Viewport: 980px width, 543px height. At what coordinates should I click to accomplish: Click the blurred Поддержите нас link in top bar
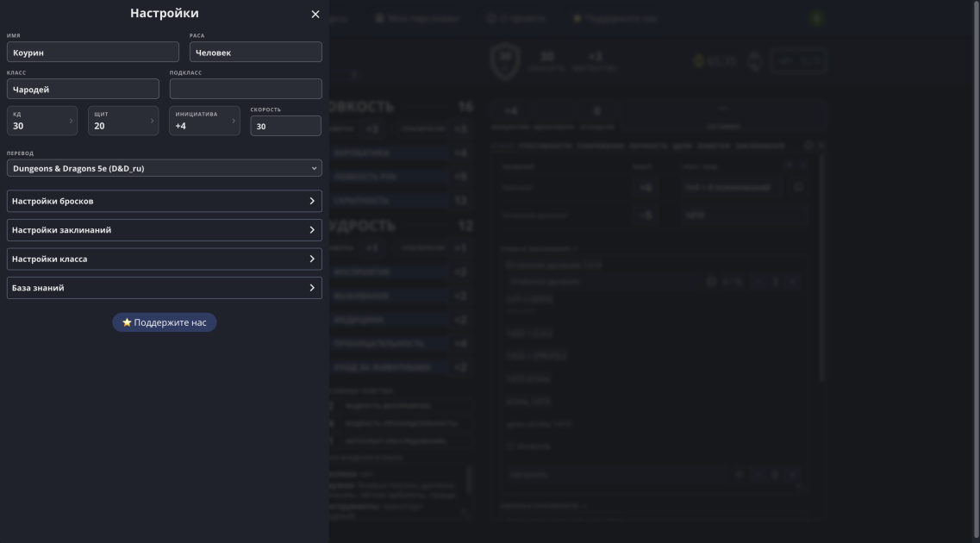coord(615,18)
